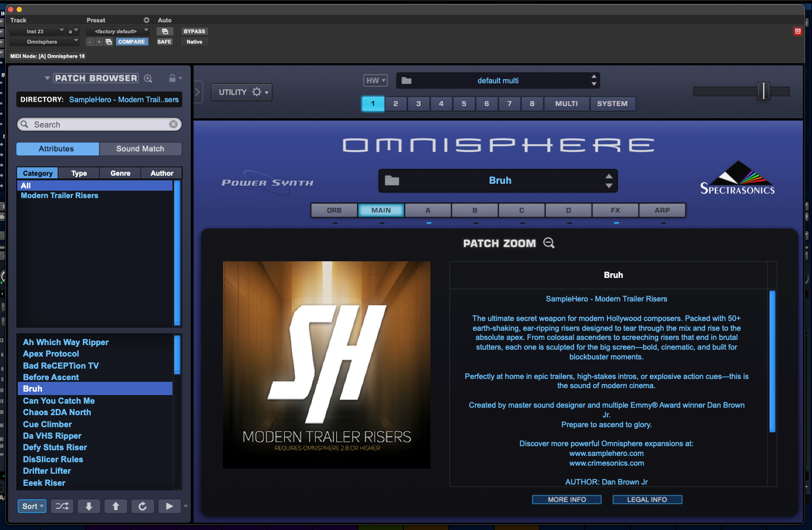Select the Author filter column

click(x=162, y=173)
